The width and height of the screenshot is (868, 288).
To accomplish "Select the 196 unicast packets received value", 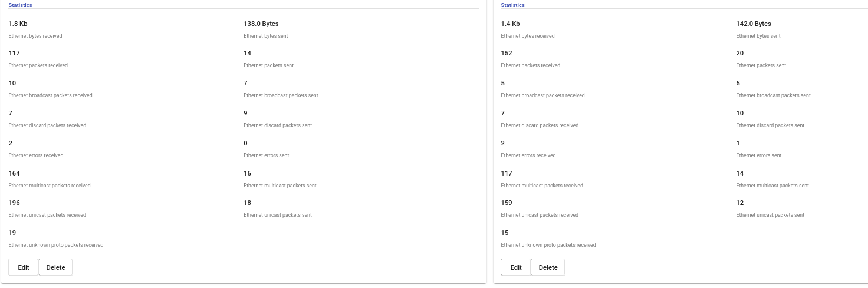I will 14,203.
